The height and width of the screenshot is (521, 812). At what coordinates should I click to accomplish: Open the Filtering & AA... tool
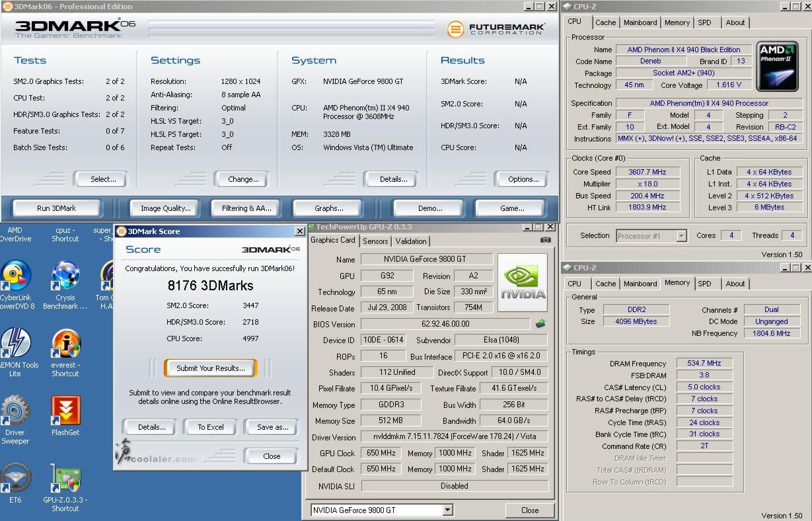click(246, 208)
